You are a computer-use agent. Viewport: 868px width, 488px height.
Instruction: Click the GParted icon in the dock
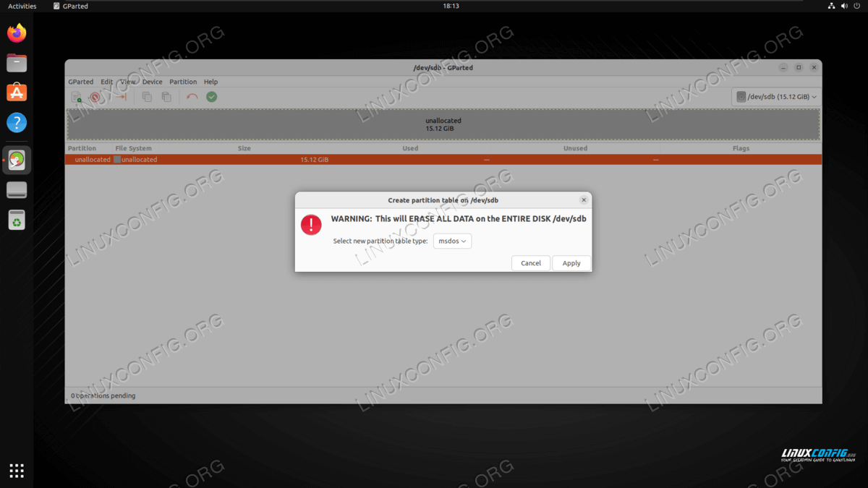click(17, 160)
